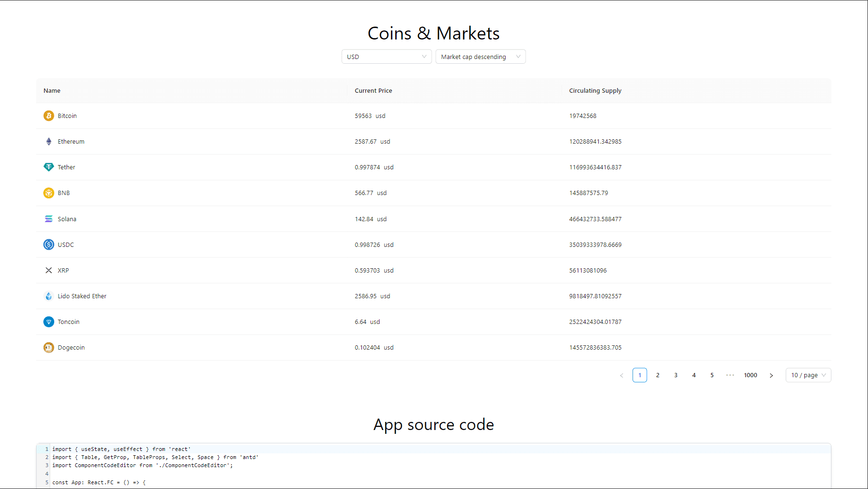Click code line importing ComponentCodeEditor

point(143,465)
